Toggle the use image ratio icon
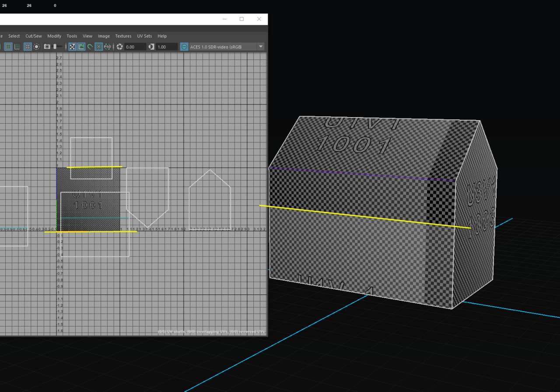560x392 pixels. pyautogui.click(x=99, y=46)
